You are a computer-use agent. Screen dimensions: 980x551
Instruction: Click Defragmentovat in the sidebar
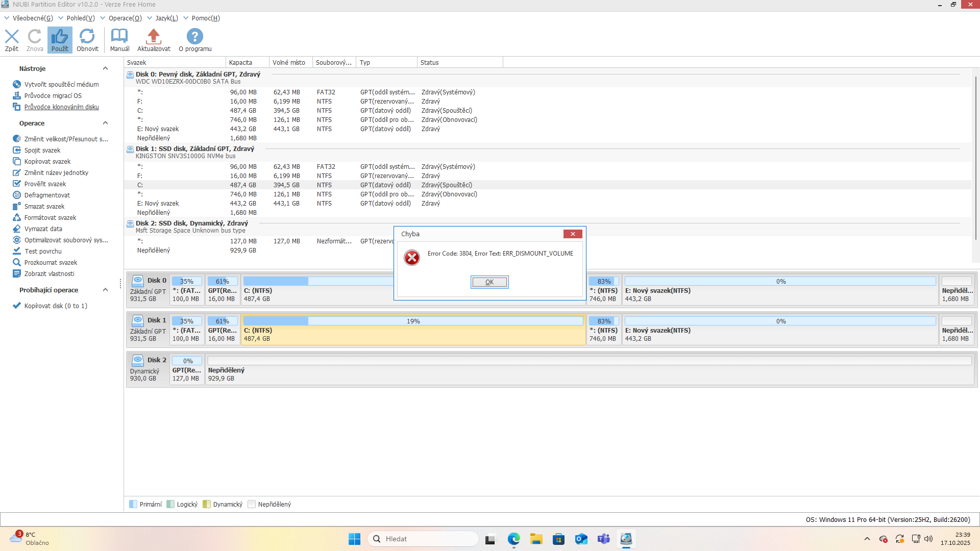coord(47,195)
